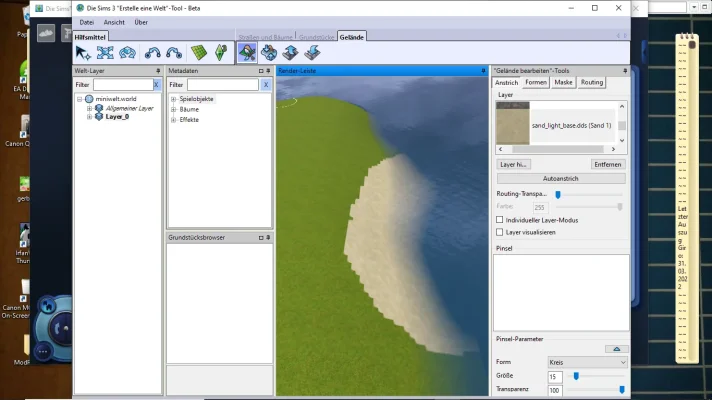Open the Ansicht menu
This screenshot has height=400, width=712.
[x=114, y=22]
